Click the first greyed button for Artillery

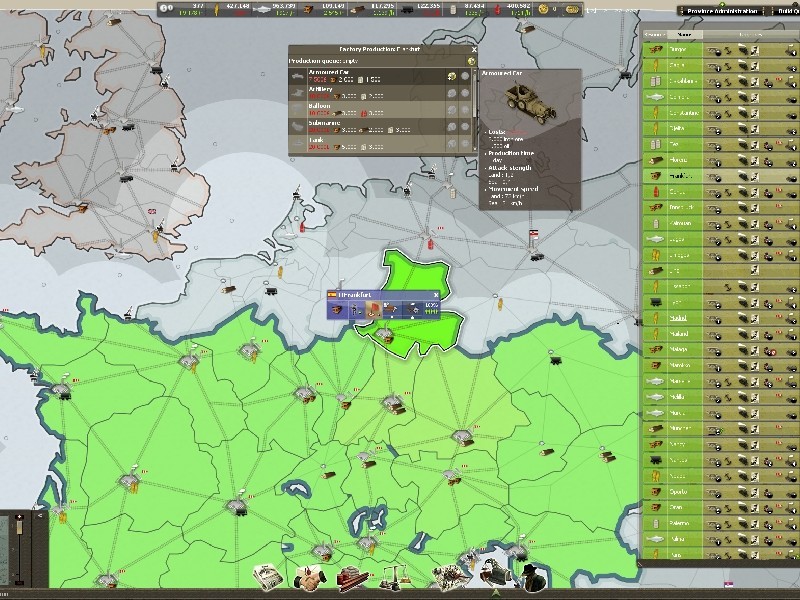452,93
